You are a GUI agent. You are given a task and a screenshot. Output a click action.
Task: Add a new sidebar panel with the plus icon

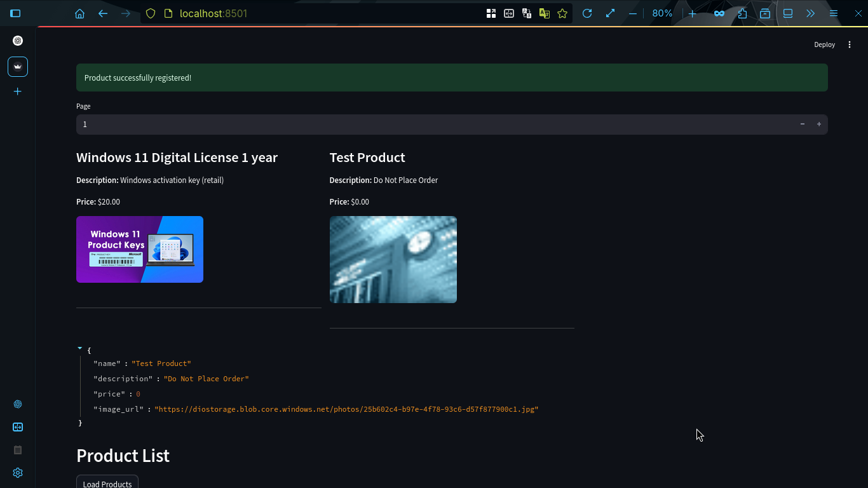tap(17, 91)
